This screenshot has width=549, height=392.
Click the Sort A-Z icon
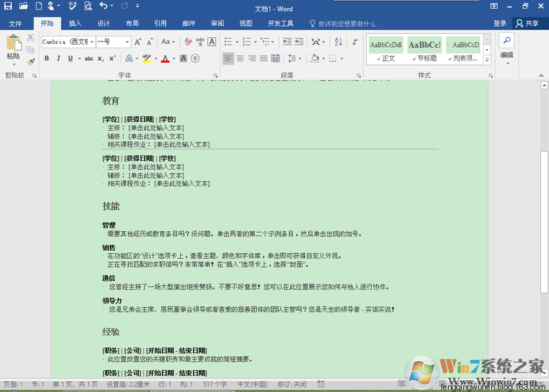[x=337, y=42]
